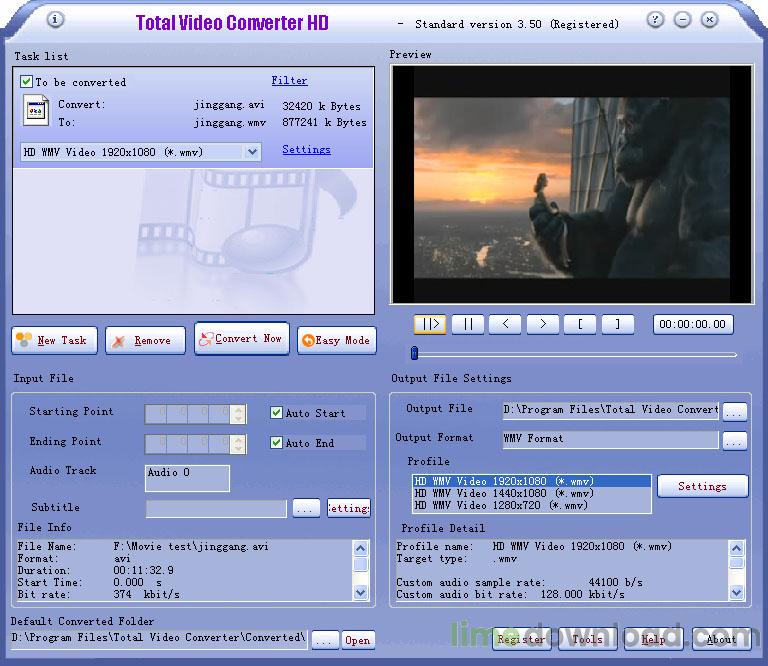Uncheck the 'To be converted' checkbox
Viewport: 768px width, 666px height.
point(27,82)
